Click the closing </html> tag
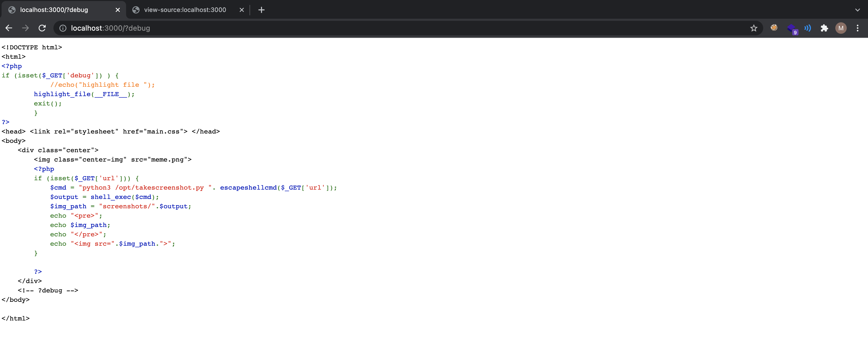 (16, 318)
